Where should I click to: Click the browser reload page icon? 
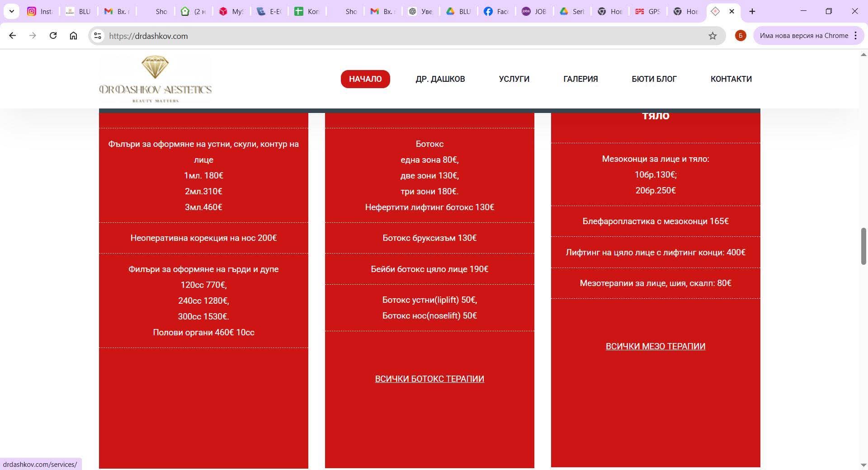tap(53, 36)
